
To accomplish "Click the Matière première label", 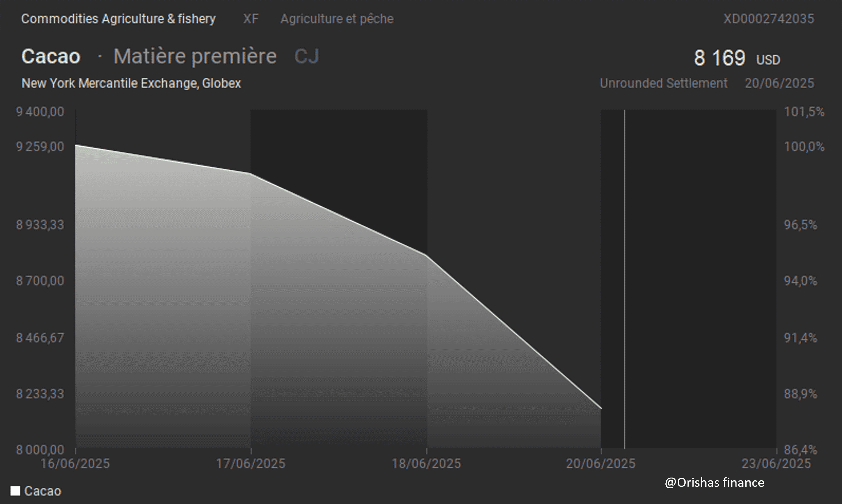I will (x=195, y=56).
